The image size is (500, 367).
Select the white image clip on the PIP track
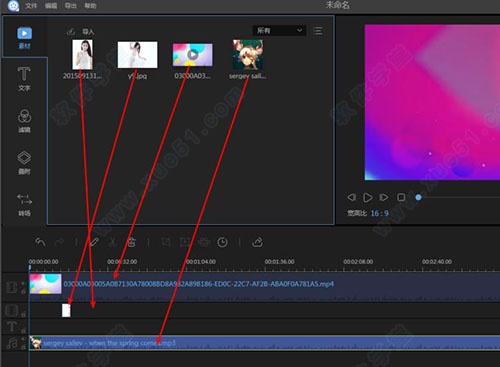click(66, 310)
